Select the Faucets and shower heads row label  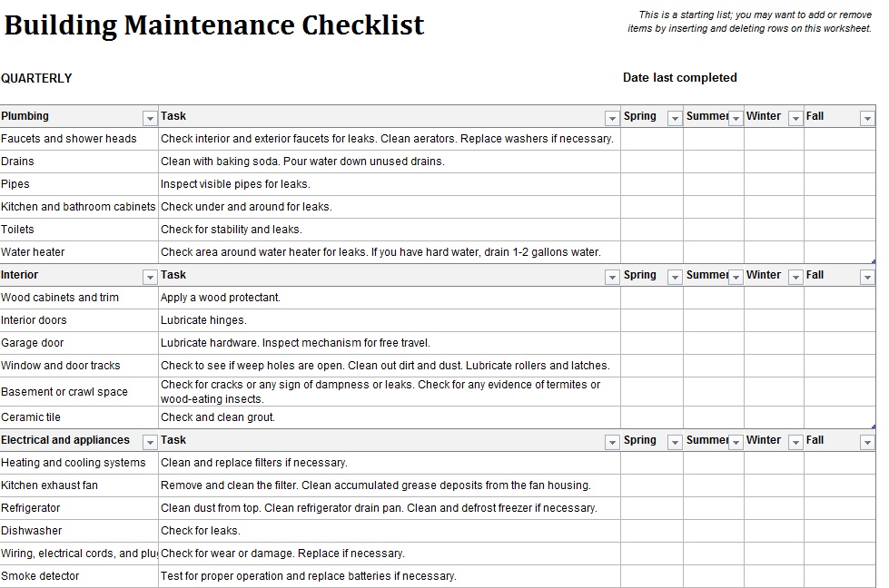pos(77,139)
